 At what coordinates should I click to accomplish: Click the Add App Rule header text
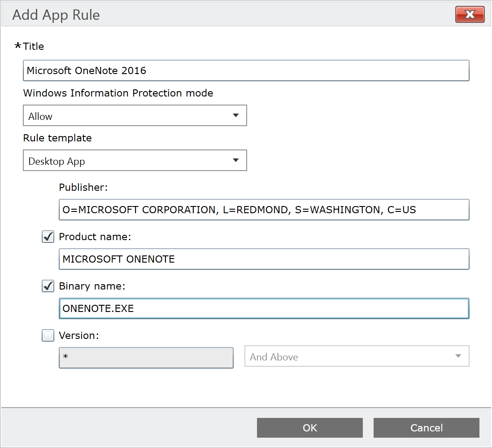(56, 15)
